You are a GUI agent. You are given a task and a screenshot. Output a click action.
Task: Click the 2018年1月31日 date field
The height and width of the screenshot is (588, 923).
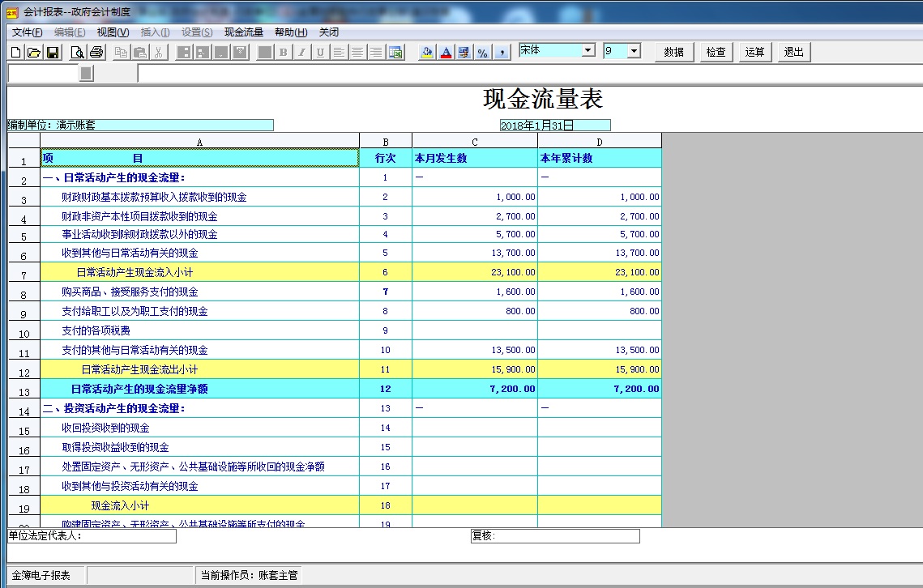click(554, 126)
